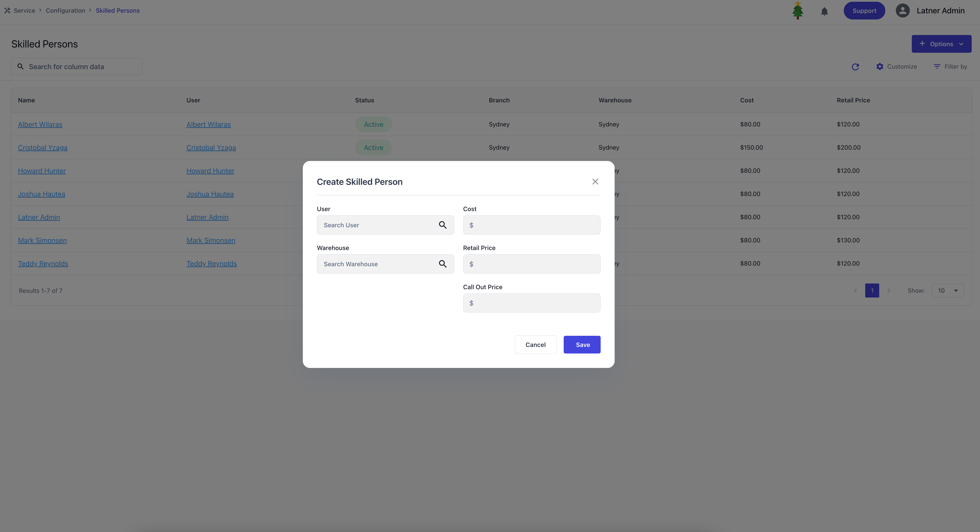The width and height of the screenshot is (980, 532).
Task: Open Albert Wilaras name link
Action: click(x=40, y=124)
